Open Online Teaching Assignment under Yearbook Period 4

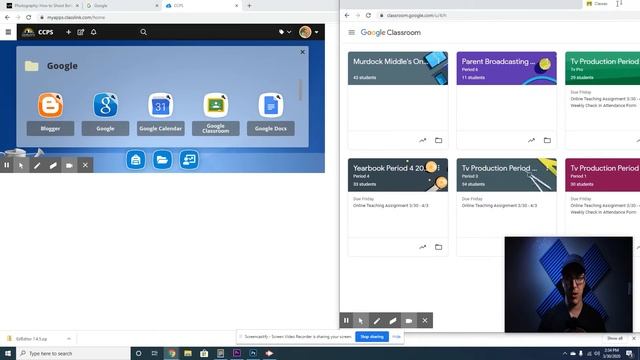(391, 206)
